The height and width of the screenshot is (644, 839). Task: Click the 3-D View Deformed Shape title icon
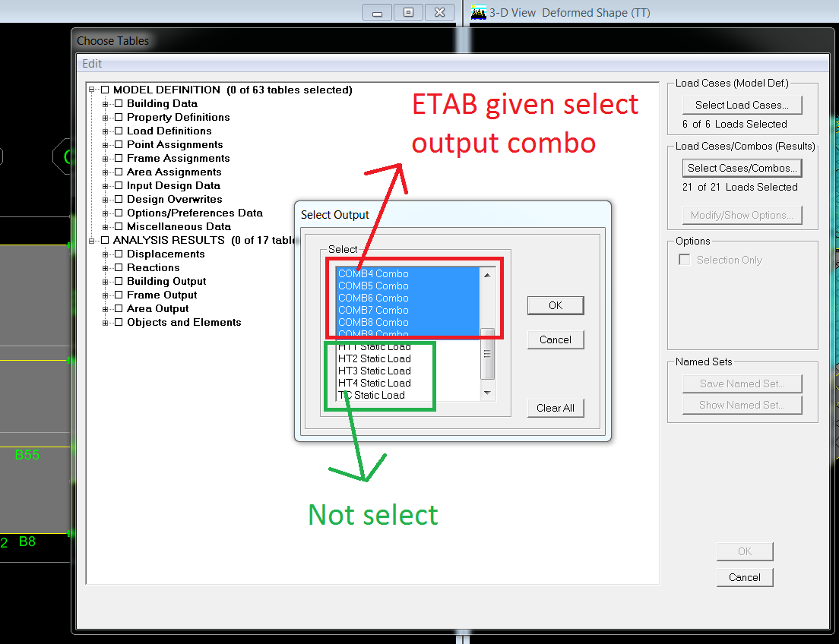tap(478, 12)
